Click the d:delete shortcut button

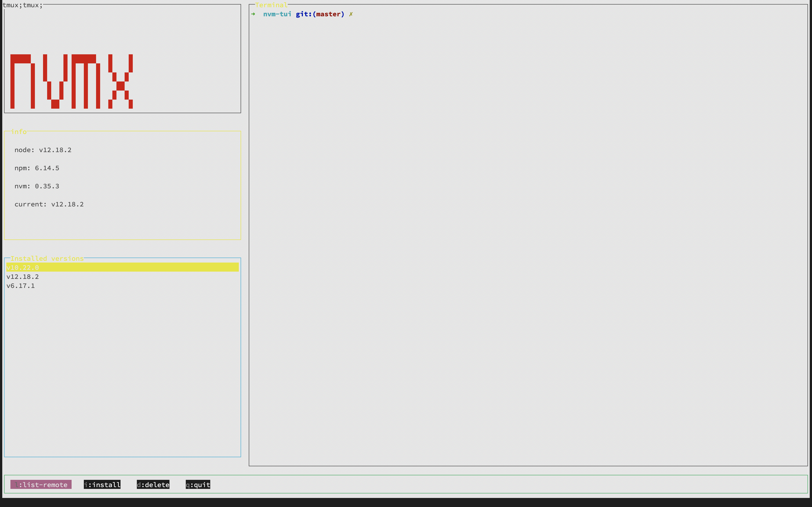click(153, 485)
